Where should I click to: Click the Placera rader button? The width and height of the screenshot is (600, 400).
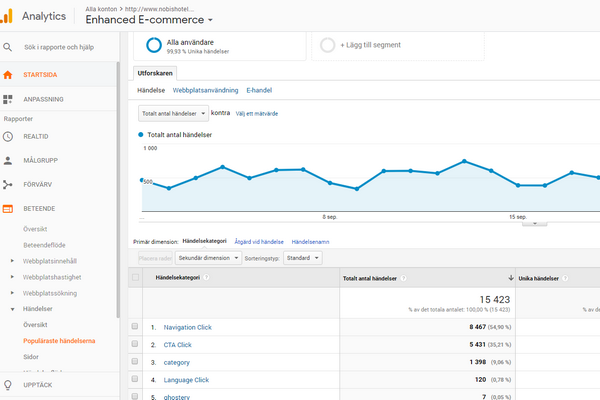point(155,258)
